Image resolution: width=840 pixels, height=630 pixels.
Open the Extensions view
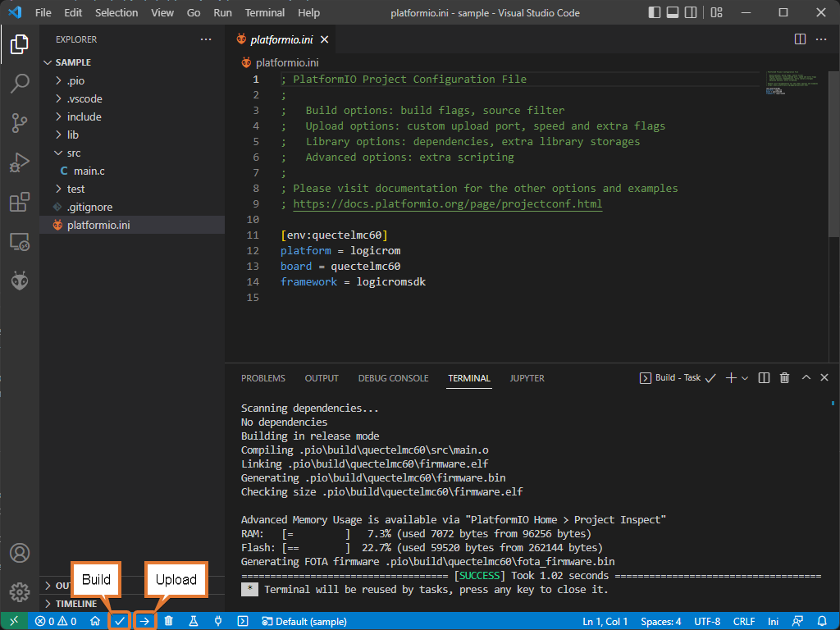point(20,203)
